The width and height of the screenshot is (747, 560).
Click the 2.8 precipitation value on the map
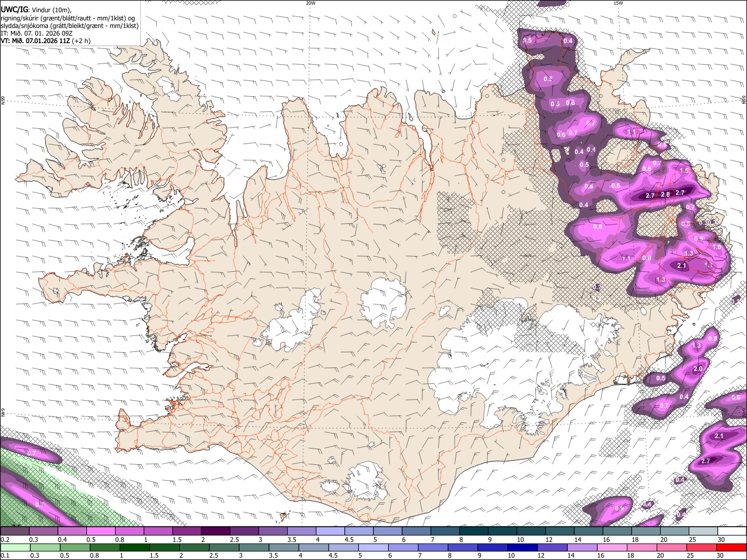pos(665,194)
